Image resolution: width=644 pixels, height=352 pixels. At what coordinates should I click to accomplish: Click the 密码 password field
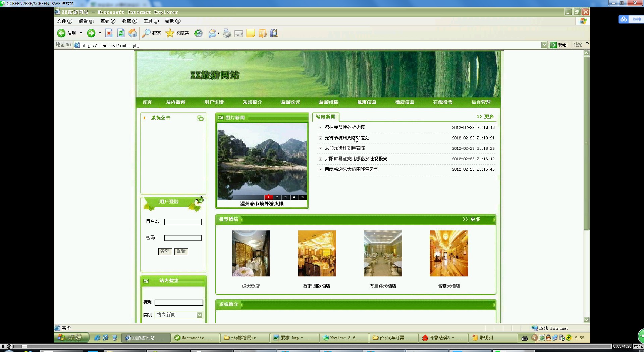(183, 238)
